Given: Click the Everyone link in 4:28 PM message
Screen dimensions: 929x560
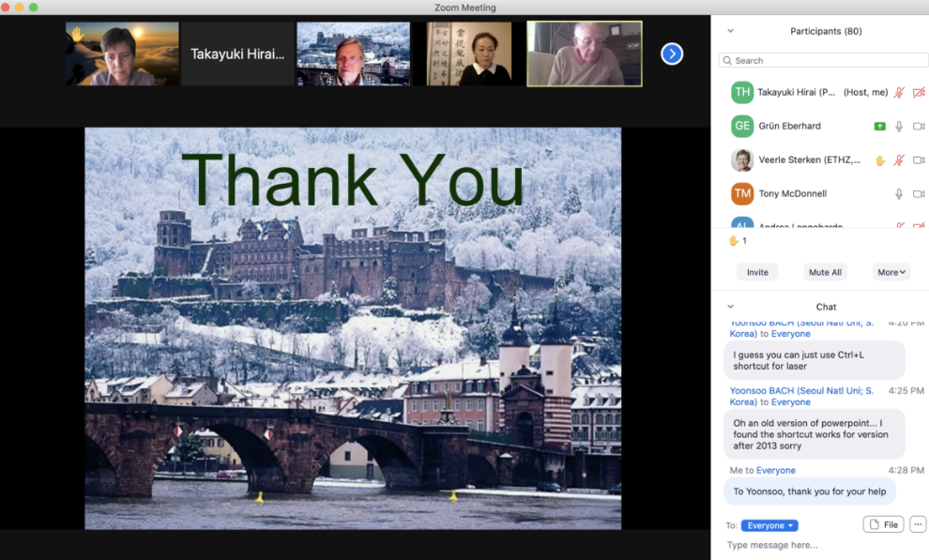Looking at the screenshot, I should pos(775,471).
